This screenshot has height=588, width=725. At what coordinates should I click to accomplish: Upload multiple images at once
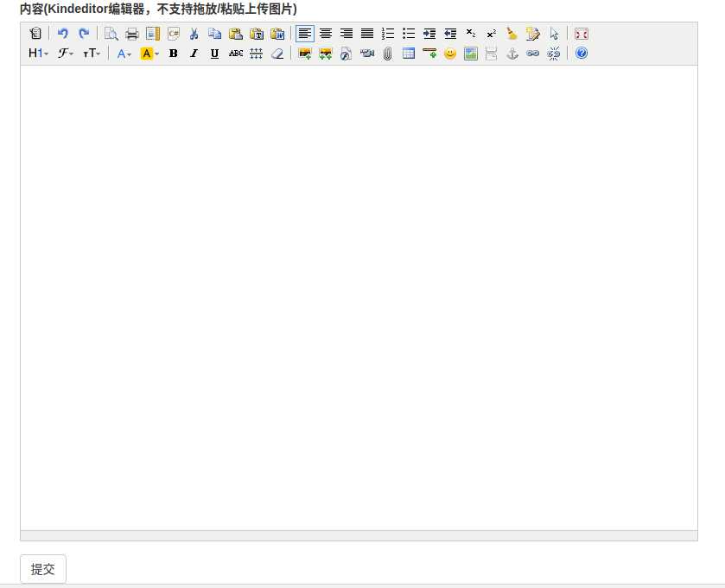pos(326,54)
